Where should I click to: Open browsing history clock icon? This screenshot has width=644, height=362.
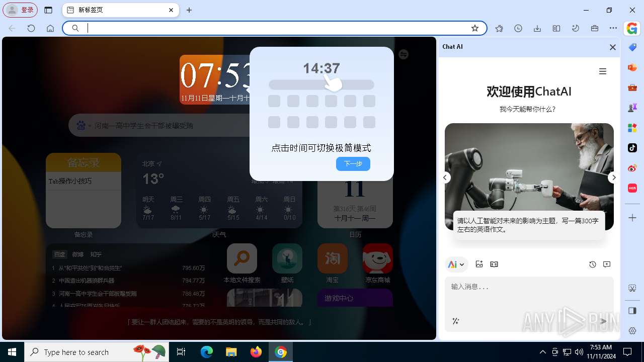[x=518, y=29]
